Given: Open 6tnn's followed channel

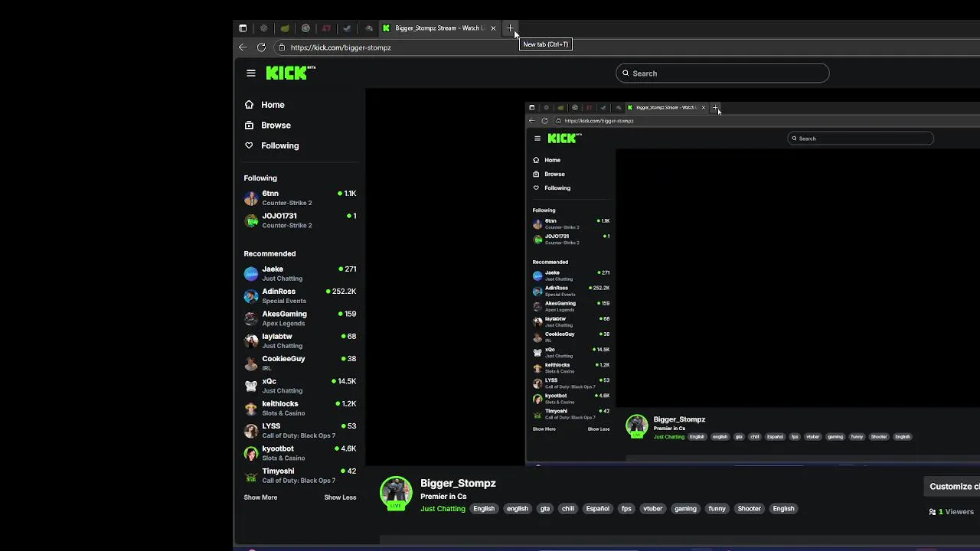Looking at the screenshot, I should [300, 198].
